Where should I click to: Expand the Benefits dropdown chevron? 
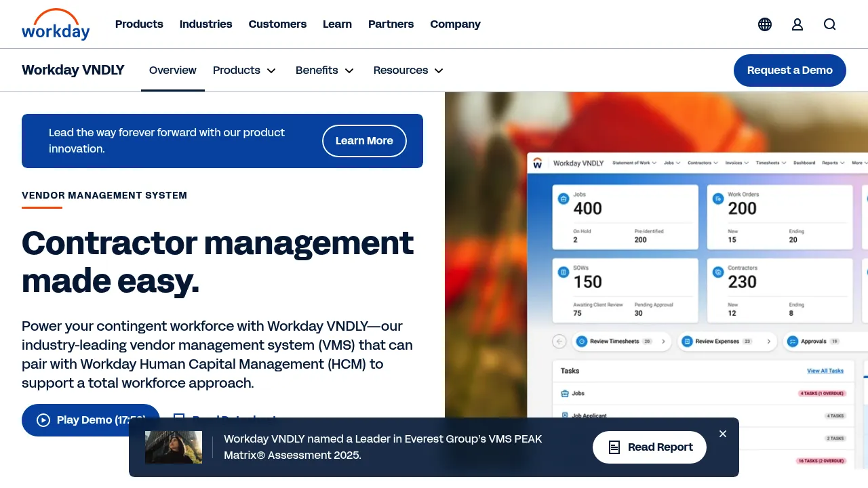[x=349, y=70]
